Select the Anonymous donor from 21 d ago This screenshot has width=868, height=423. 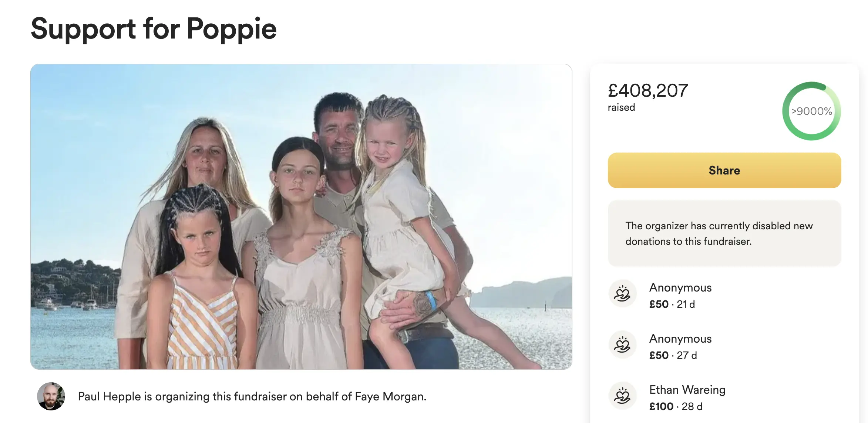coord(680,288)
